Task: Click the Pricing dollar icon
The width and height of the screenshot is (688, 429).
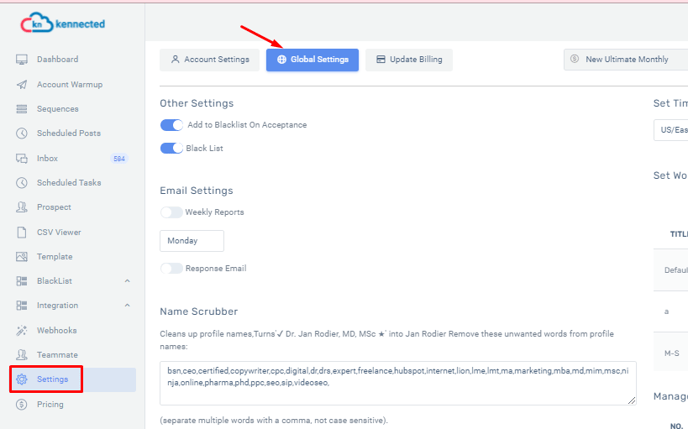Action: click(22, 404)
